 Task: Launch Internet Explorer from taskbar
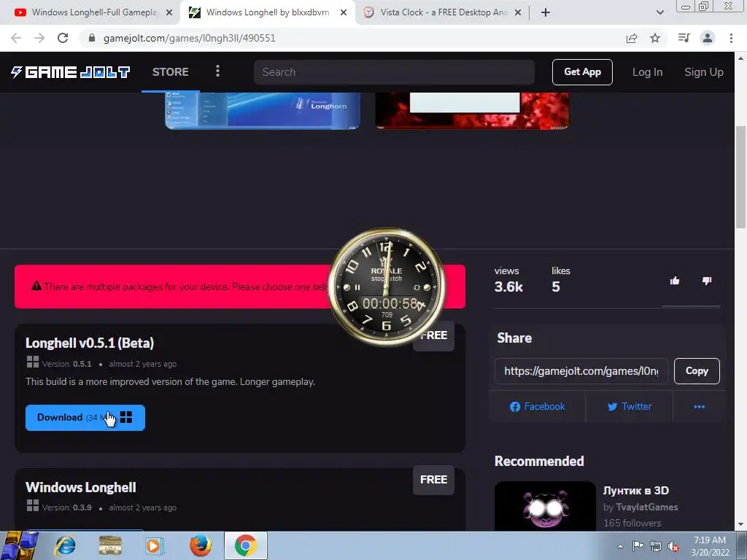(x=65, y=545)
